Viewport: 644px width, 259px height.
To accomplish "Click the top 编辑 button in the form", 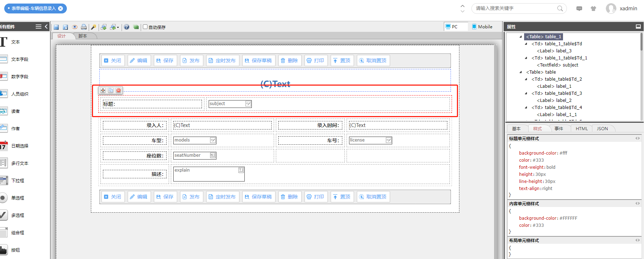I will point(139,61).
